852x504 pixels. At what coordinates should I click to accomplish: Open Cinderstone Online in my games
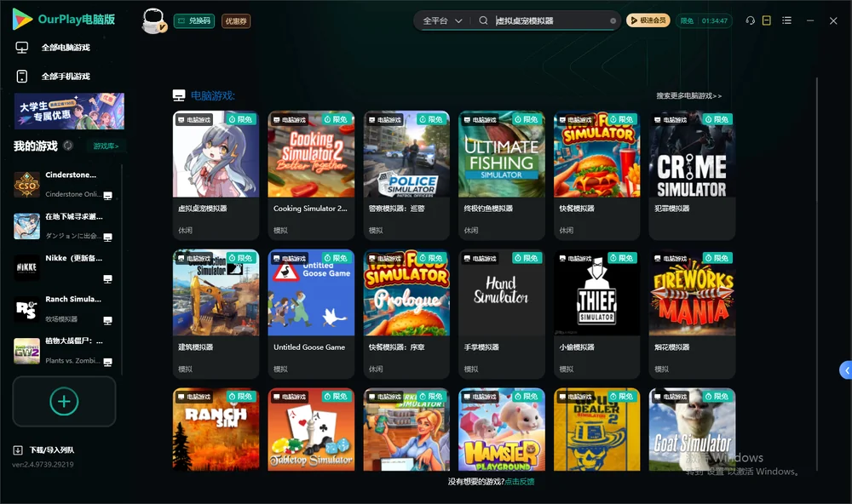pos(64,184)
